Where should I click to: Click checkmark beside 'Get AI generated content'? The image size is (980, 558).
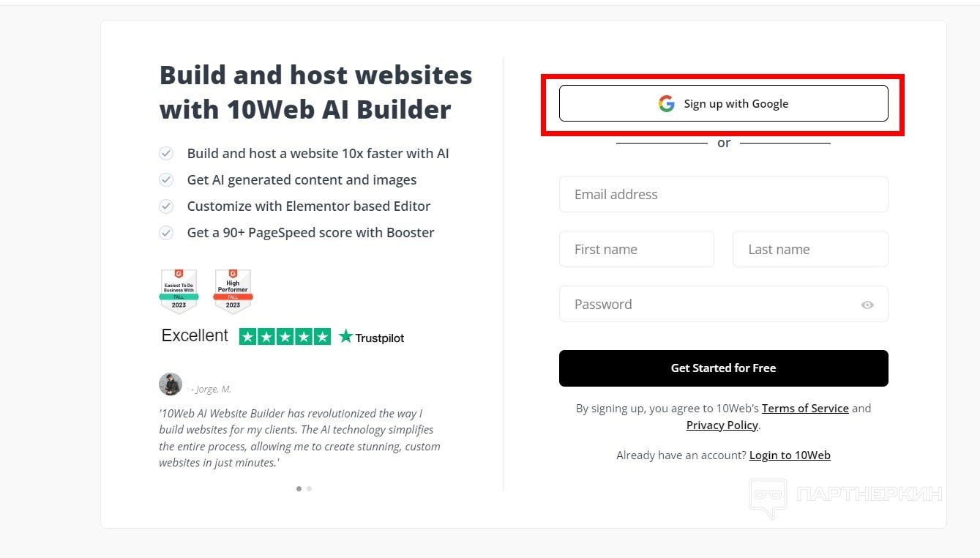(167, 180)
